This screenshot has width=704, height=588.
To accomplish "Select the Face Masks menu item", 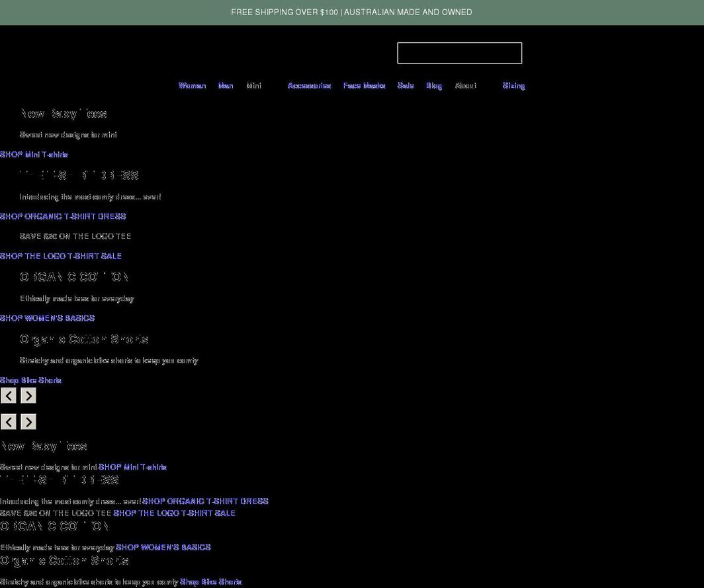I will click(x=364, y=85).
